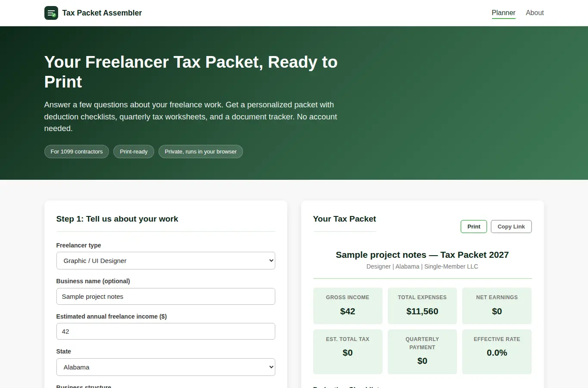
Task: Select the Net Earnings $0 card
Action: coord(497,306)
